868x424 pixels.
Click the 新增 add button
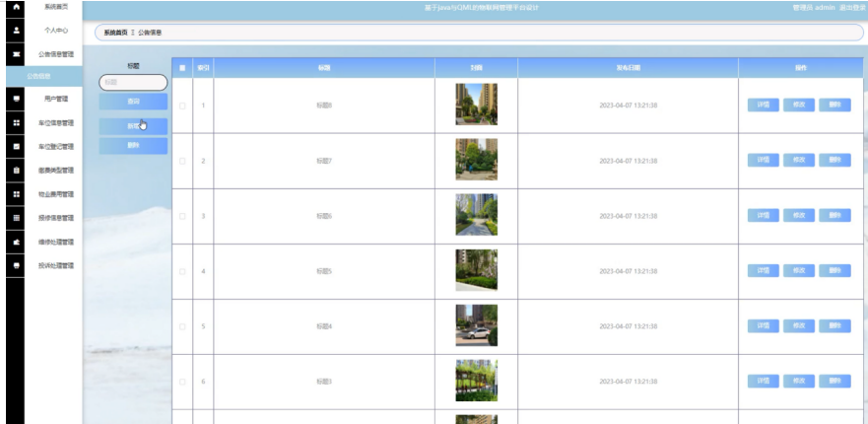133,126
